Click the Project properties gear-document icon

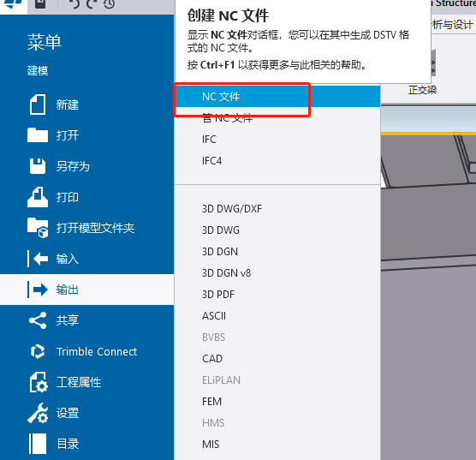(x=39, y=382)
